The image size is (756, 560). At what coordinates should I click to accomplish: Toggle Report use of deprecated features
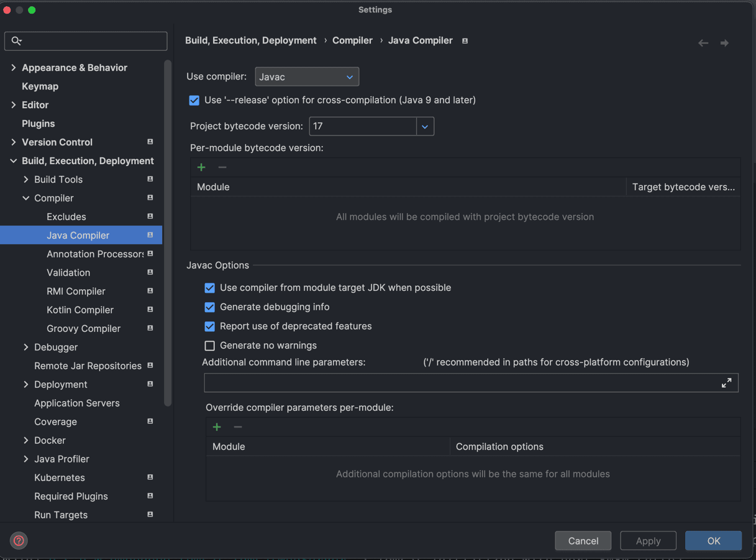[x=210, y=326]
